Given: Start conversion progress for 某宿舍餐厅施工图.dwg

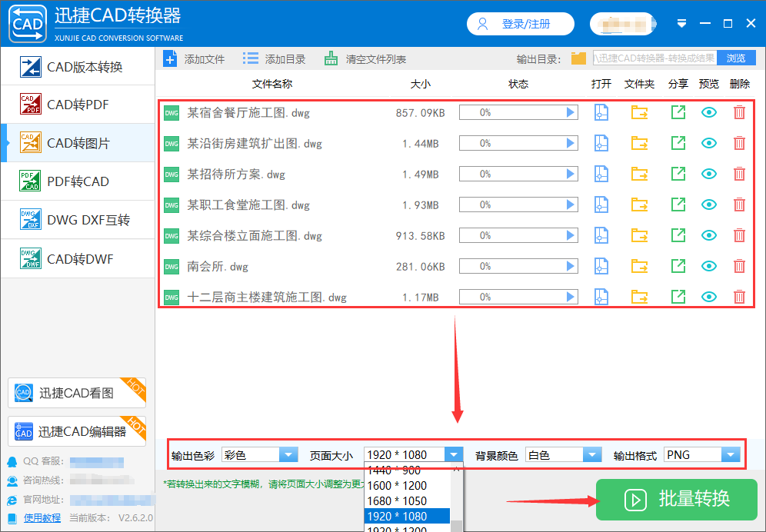Looking at the screenshot, I should 570,112.
